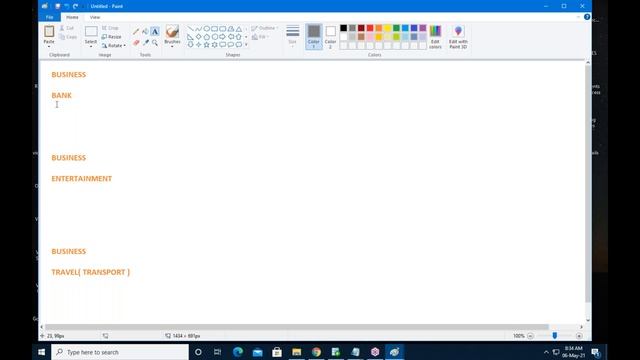Click the taskbar search box
The height and width of the screenshot is (360, 640).
(120, 352)
